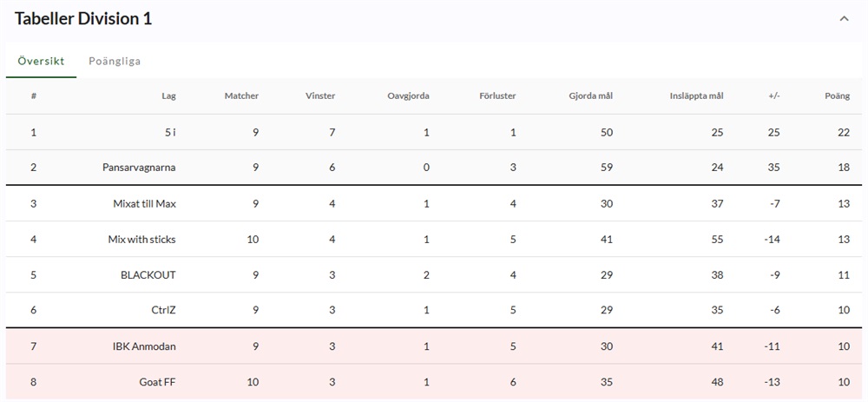
Task: Open the 5 i team link
Action: tap(170, 132)
